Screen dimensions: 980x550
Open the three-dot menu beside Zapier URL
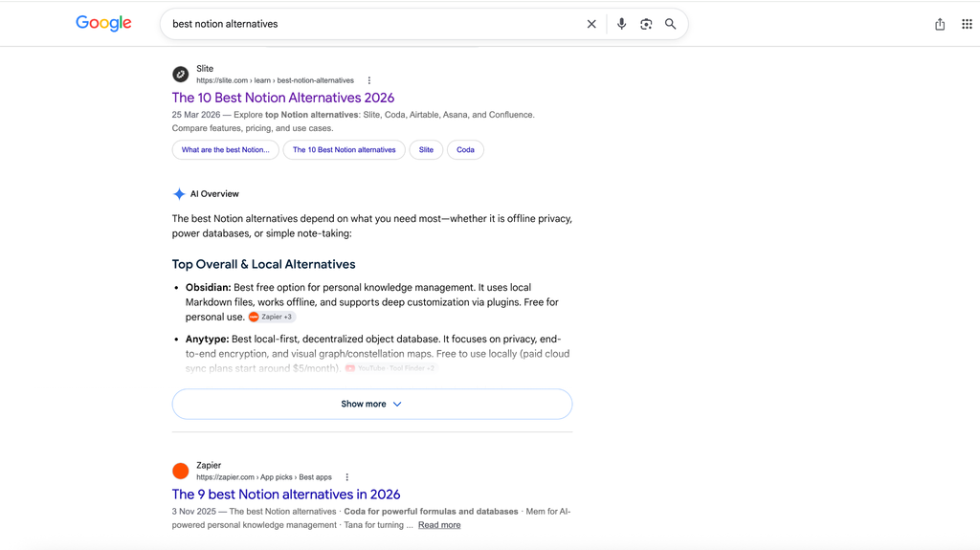346,477
